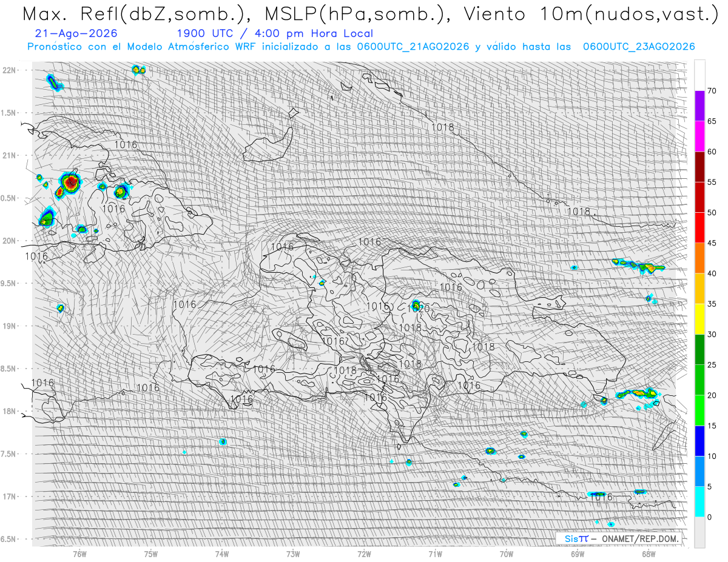Click the '71W' longitude label
This screenshot has width=728, height=562.
coord(435,554)
